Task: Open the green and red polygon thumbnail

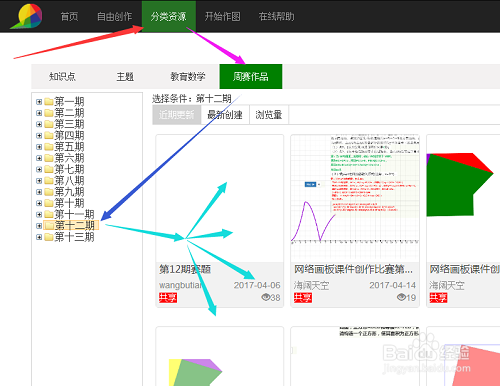Action: click(x=463, y=198)
